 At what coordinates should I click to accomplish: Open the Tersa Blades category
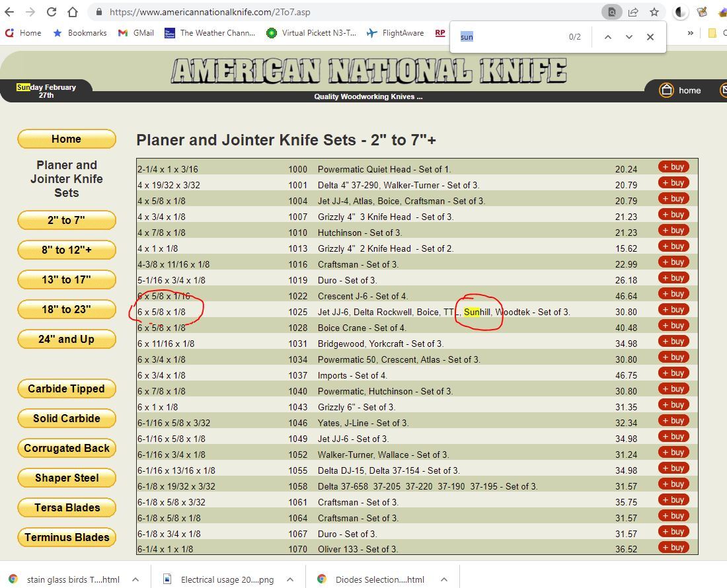(67, 507)
